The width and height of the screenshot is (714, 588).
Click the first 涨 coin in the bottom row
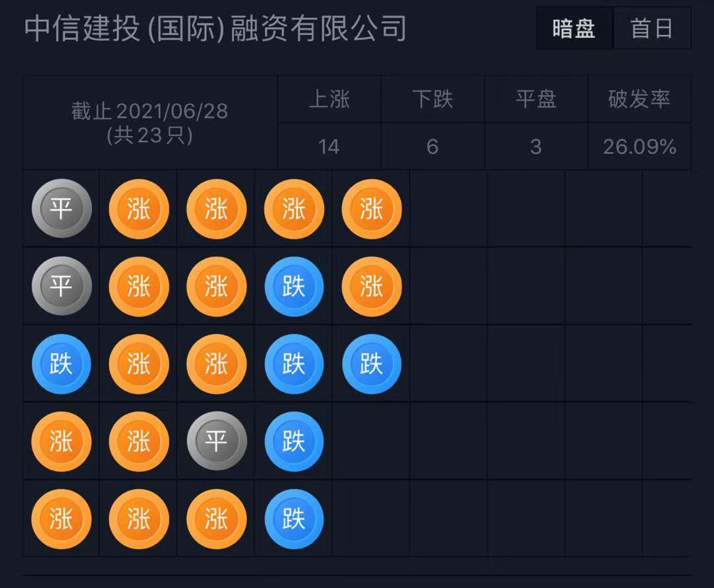(61, 519)
